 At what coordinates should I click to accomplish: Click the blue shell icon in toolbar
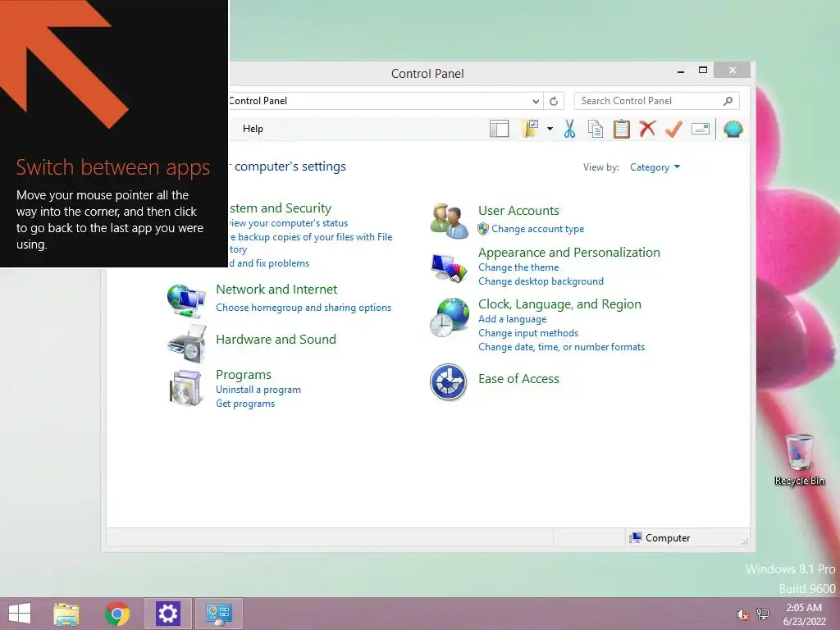pyautogui.click(x=733, y=129)
